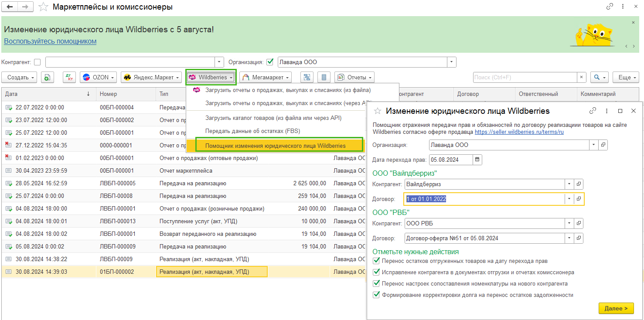Open the contract 1 от 01.01.2022 card
This screenshot has height=320, width=644.
tap(579, 199)
